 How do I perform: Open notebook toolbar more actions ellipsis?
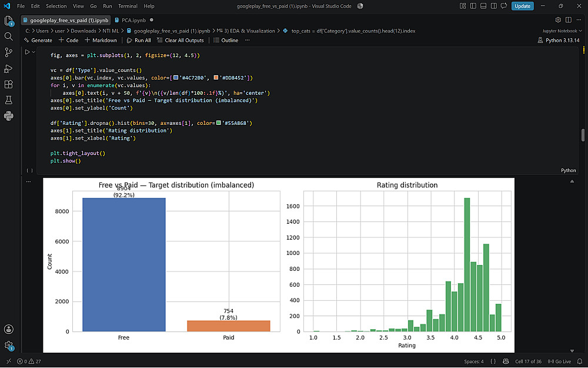point(247,40)
